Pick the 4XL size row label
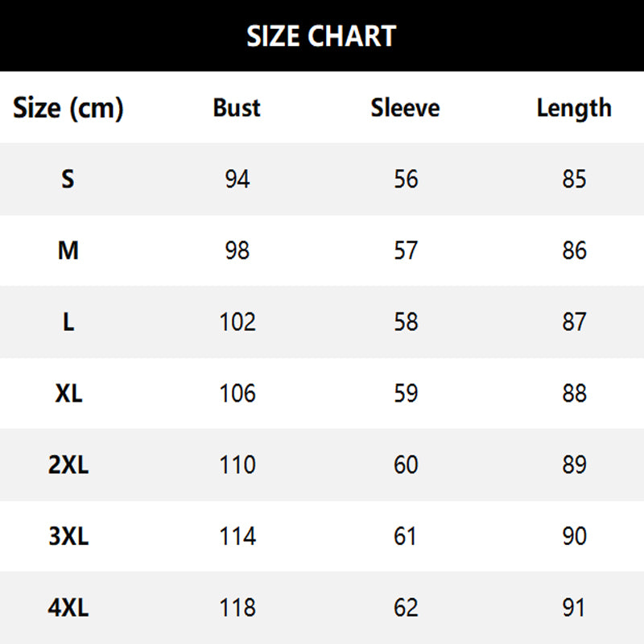644x644 pixels. click(68, 608)
